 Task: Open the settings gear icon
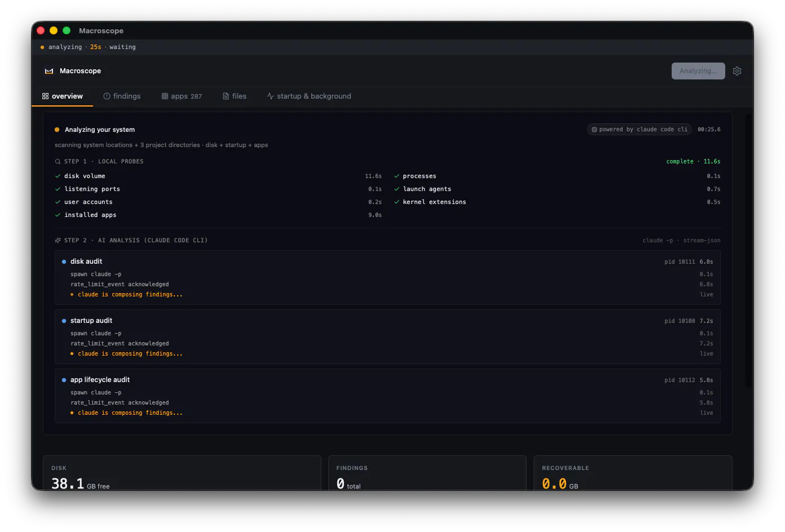coord(737,71)
